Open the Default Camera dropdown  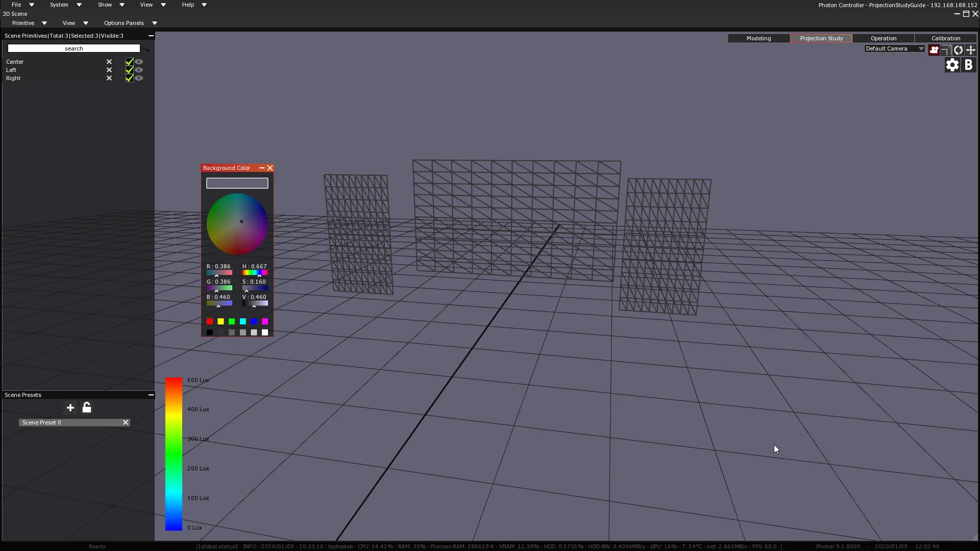[894, 48]
